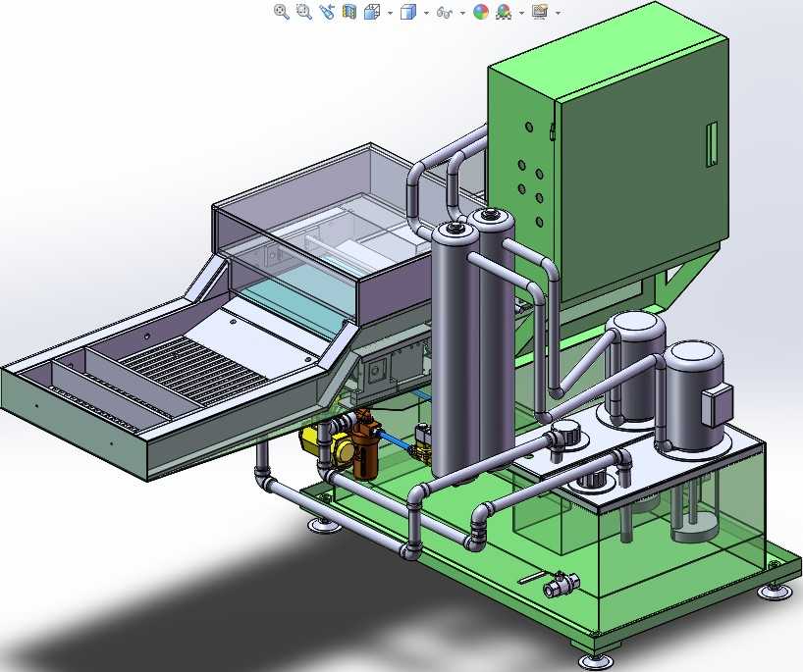Open Edit Appearance color ball
Image resolution: width=803 pixels, height=672 pixels.
pos(481,12)
